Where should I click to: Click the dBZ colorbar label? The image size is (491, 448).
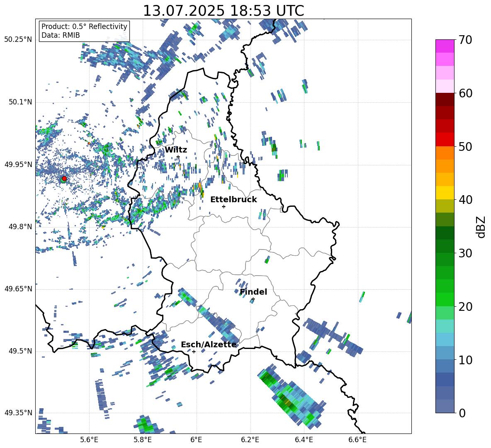(481, 227)
